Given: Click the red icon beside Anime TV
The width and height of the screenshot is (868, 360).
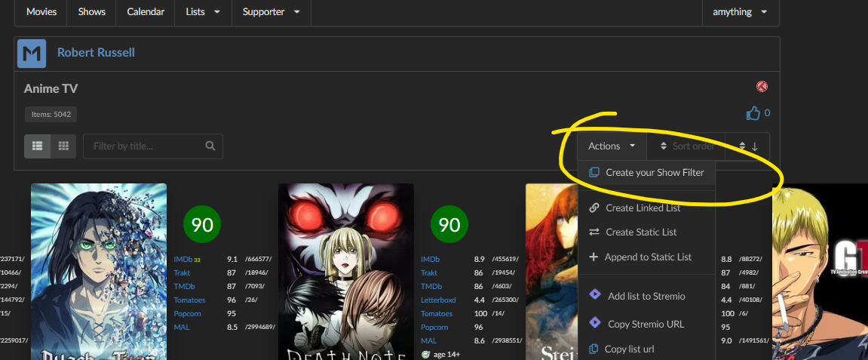Looking at the screenshot, I should tap(762, 86).
